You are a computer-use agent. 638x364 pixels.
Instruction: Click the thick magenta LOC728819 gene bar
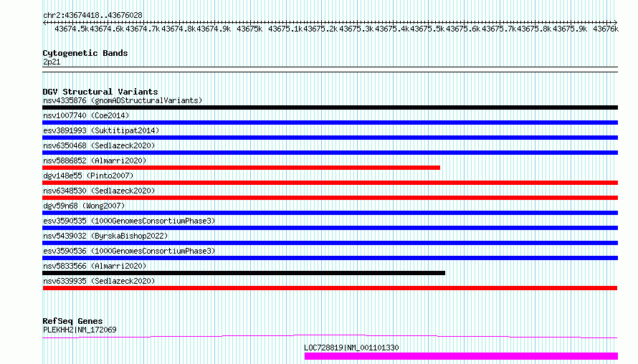point(461,356)
